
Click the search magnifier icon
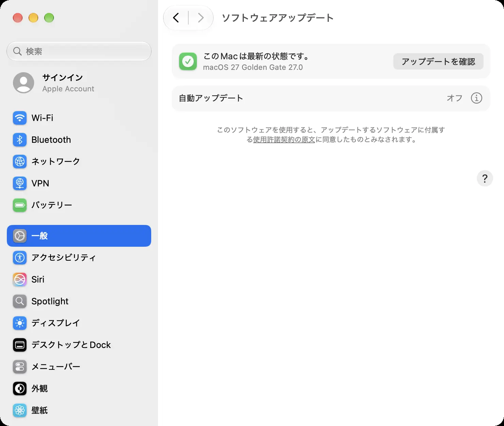click(17, 51)
